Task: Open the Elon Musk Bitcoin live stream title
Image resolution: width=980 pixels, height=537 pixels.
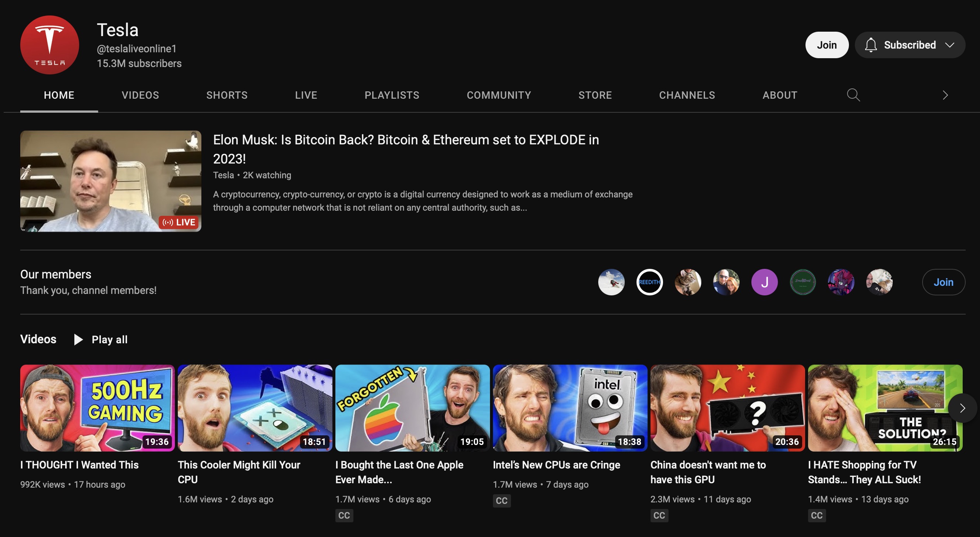Action: pos(406,149)
